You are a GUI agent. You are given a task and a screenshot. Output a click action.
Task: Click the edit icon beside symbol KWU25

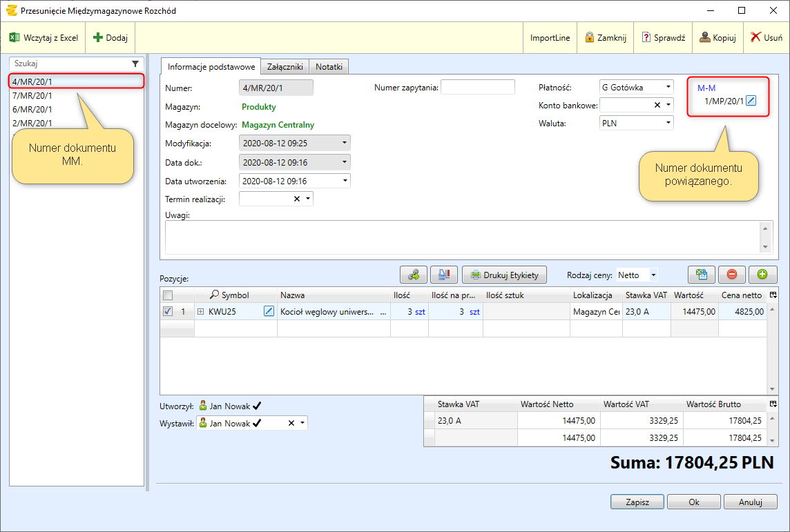click(x=269, y=312)
